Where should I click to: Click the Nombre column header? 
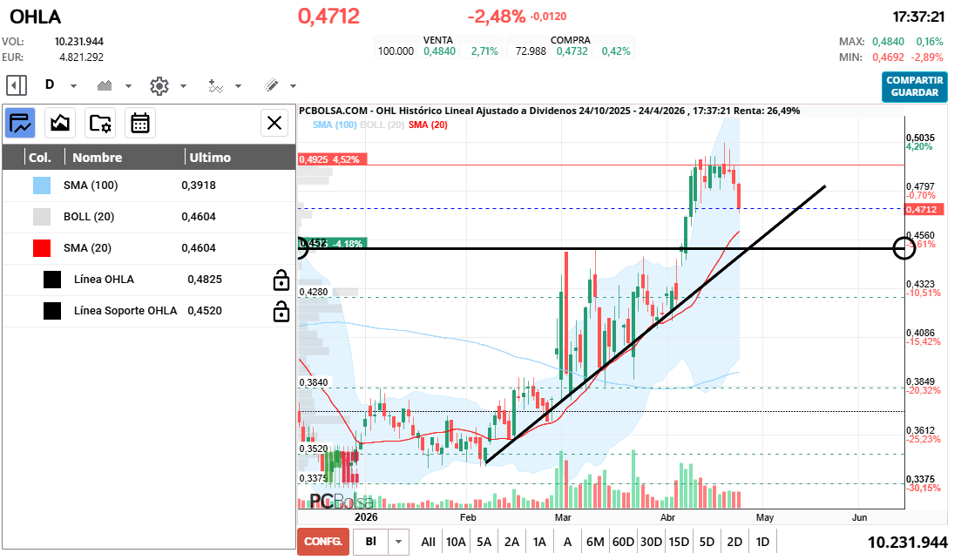pyautogui.click(x=98, y=158)
